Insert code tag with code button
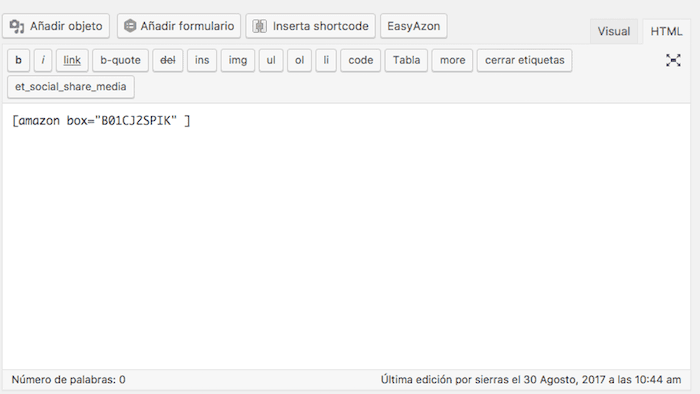 click(361, 60)
